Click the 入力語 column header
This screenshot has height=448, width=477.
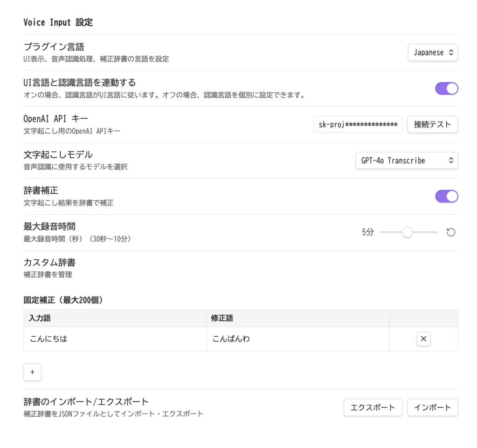[x=40, y=318]
